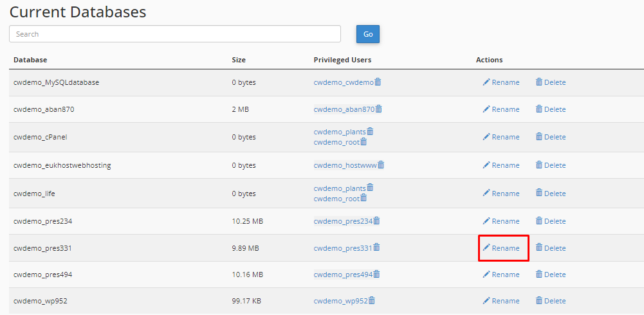644x315 pixels.
Task: Open cwdemo_root link in cwdemo_life row
Action: coord(336,199)
